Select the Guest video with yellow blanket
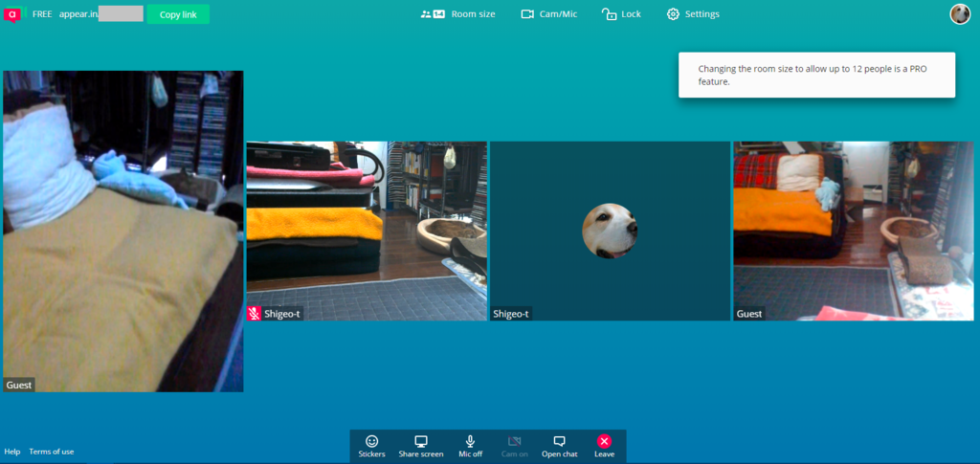The height and width of the screenshot is (464, 980). [x=123, y=232]
